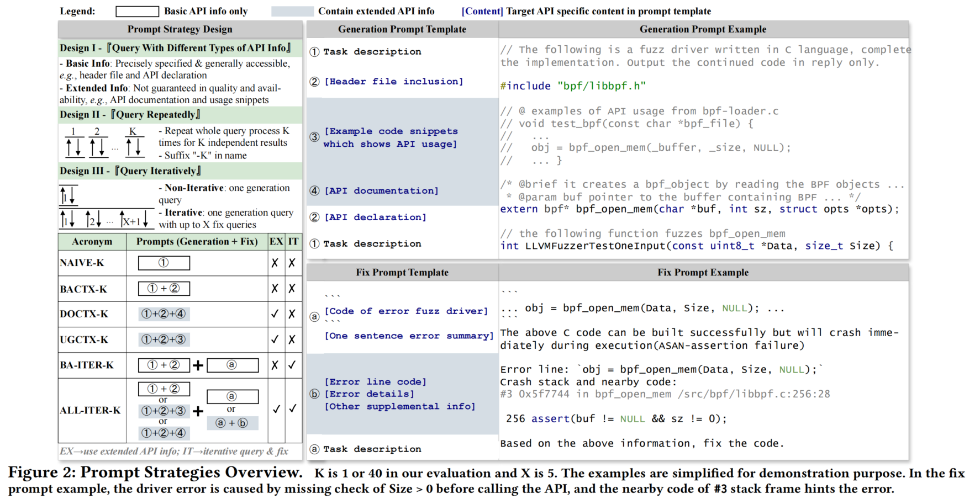This screenshot has width=980, height=499.
Task: Click the gray ⓐ+ⓑ box in the ALL-ITER-K row
Action: 233,423
